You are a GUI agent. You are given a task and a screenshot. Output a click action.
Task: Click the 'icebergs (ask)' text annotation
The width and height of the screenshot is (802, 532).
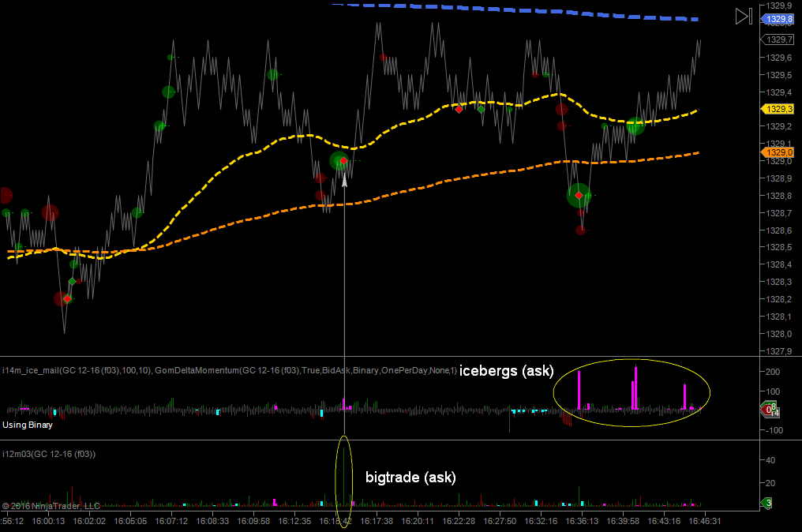pyautogui.click(x=507, y=370)
